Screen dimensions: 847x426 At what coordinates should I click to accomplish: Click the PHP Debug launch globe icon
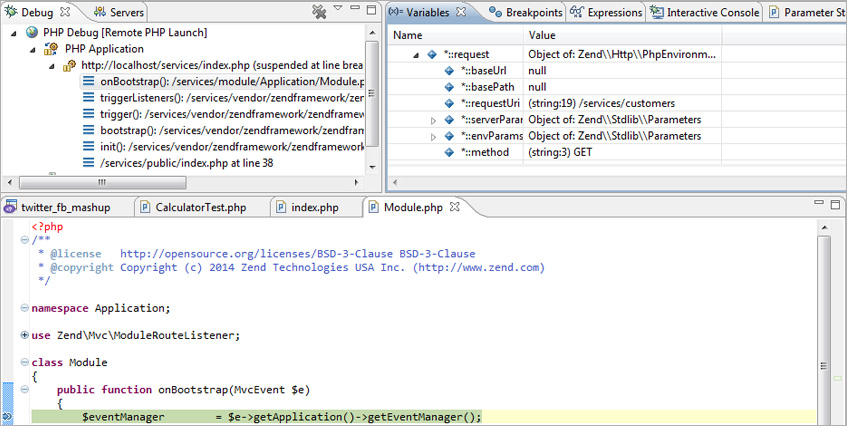(32, 33)
